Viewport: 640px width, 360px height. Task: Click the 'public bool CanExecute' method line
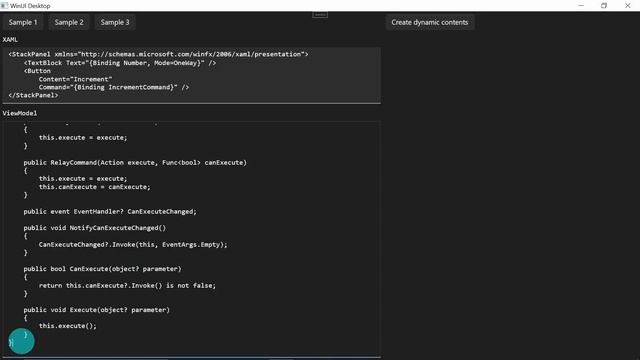pyautogui.click(x=102, y=269)
